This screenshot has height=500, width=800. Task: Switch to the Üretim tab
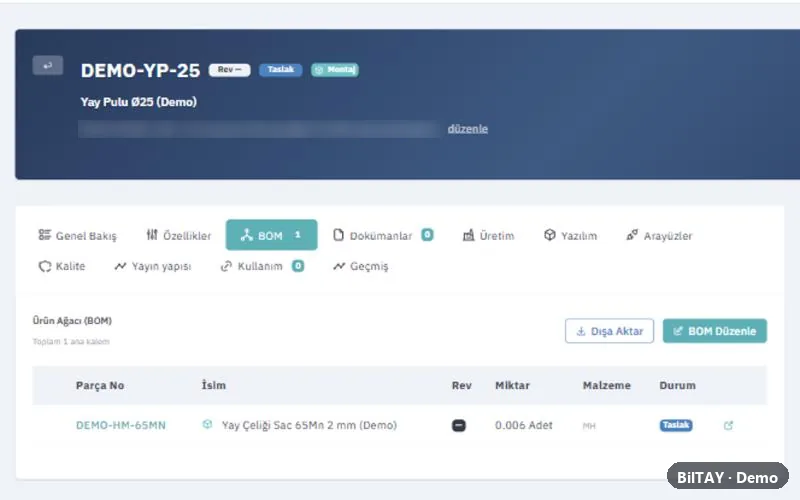pyautogui.click(x=488, y=235)
